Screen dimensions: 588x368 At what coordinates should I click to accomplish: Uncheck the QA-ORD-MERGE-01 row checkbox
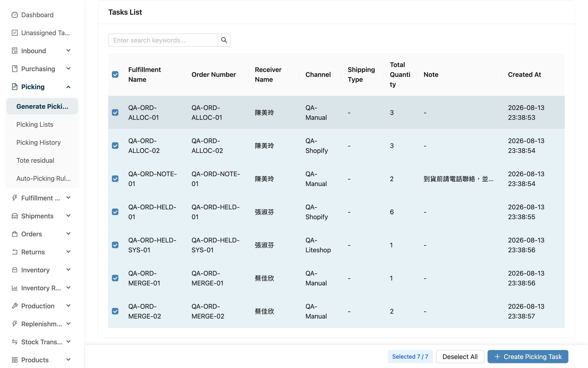tap(115, 278)
